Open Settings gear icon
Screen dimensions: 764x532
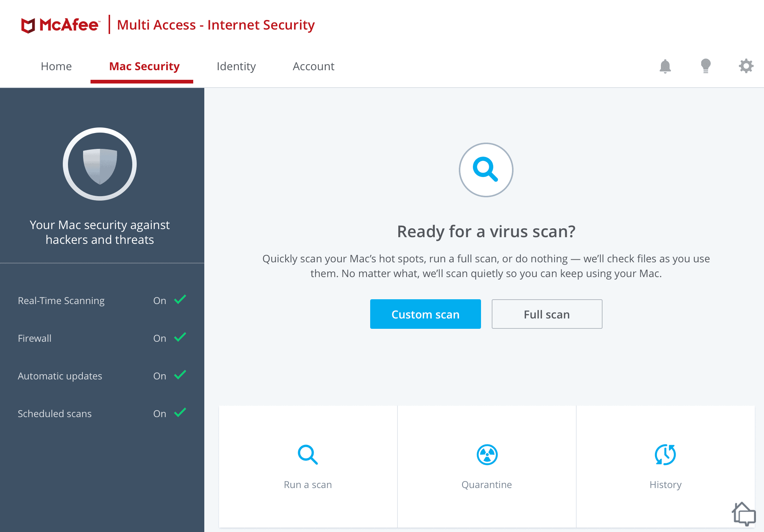click(x=744, y=66)
